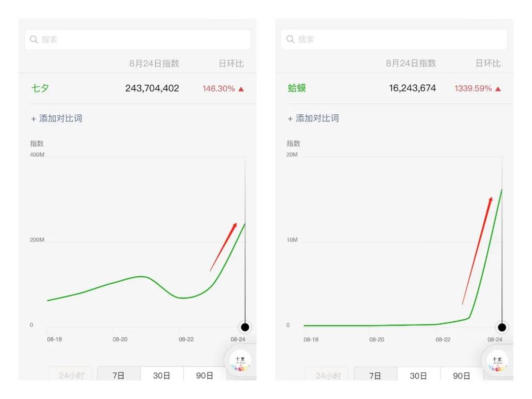Open the 七夕 keyword entry
Image resolution: width=532 pixels, height=399 pixels.
pos(40,89)
